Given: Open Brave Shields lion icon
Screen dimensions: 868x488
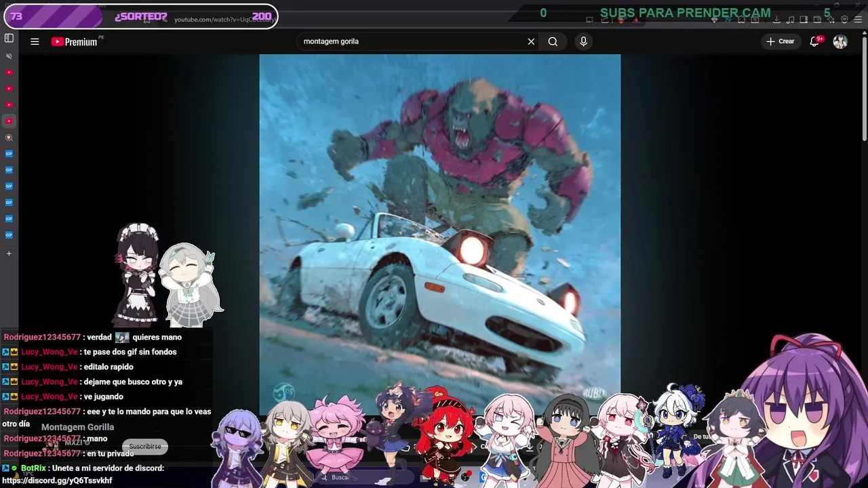Looking at the screenshot, I should tap(620, 20).
